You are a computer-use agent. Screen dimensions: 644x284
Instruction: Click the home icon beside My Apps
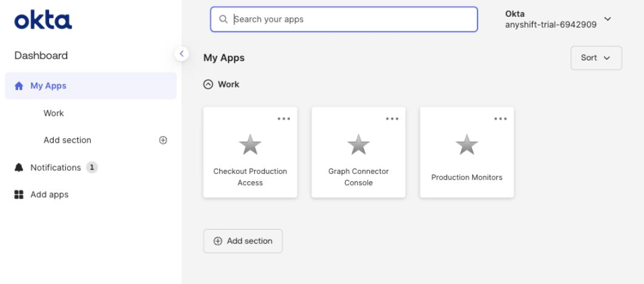[x=19, y=86]
